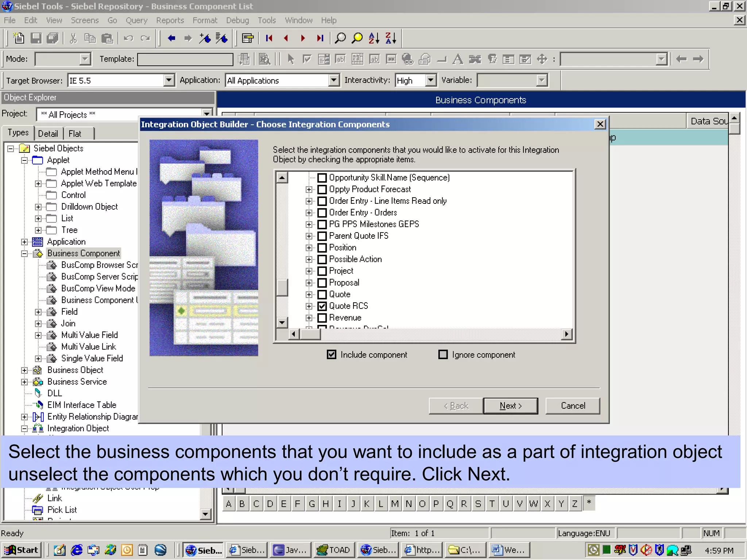
Task: Click component list horizontal scroll right arrow
Action: 566,334
